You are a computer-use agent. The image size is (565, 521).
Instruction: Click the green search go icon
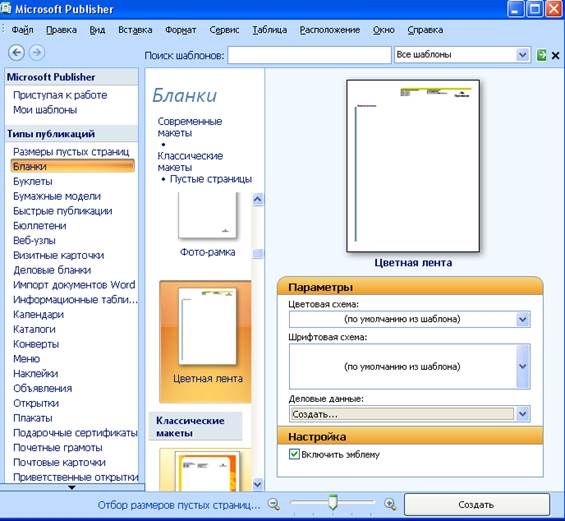tap(542, 55)
